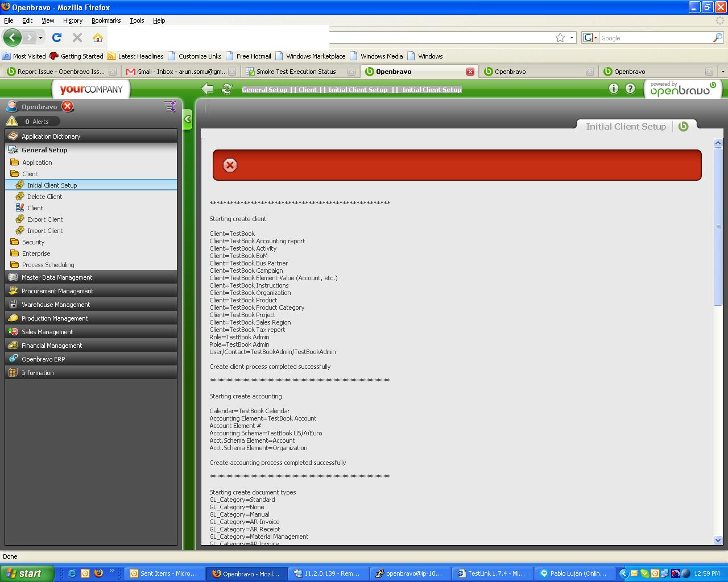Open the Most Visited bookmark
The height and width of the screenshot is (582, 728).
pyautogui.click(x=24, y=56)
